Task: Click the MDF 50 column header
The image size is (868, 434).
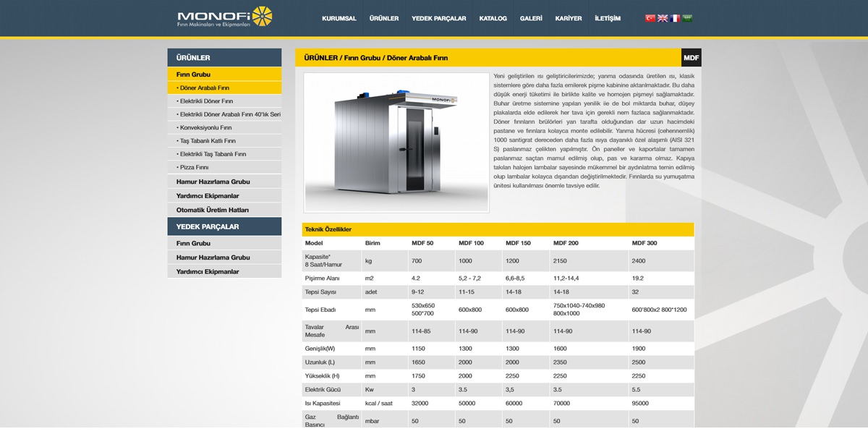Action: click(422, 243)
